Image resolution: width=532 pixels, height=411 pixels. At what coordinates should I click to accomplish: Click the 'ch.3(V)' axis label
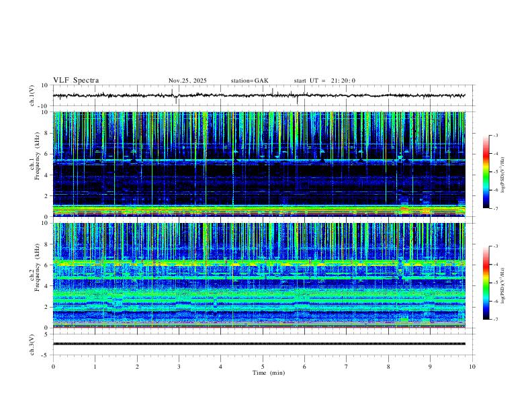pos(32,345)
